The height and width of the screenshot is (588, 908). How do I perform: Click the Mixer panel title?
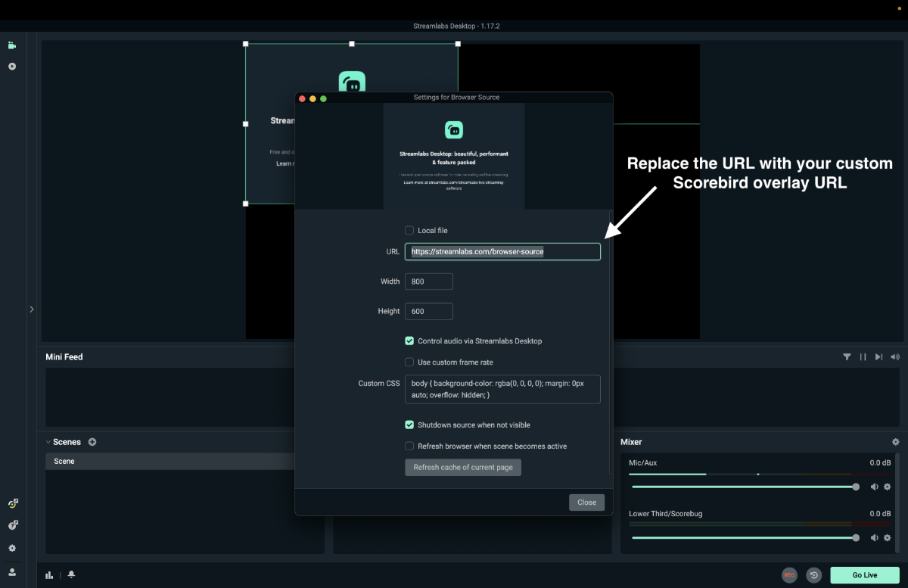point(631,442)
